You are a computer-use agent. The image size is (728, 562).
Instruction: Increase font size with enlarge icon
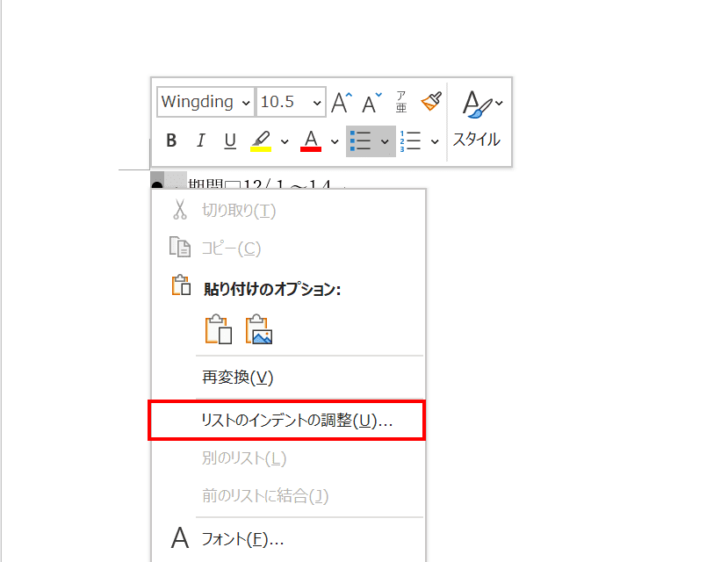342,102
